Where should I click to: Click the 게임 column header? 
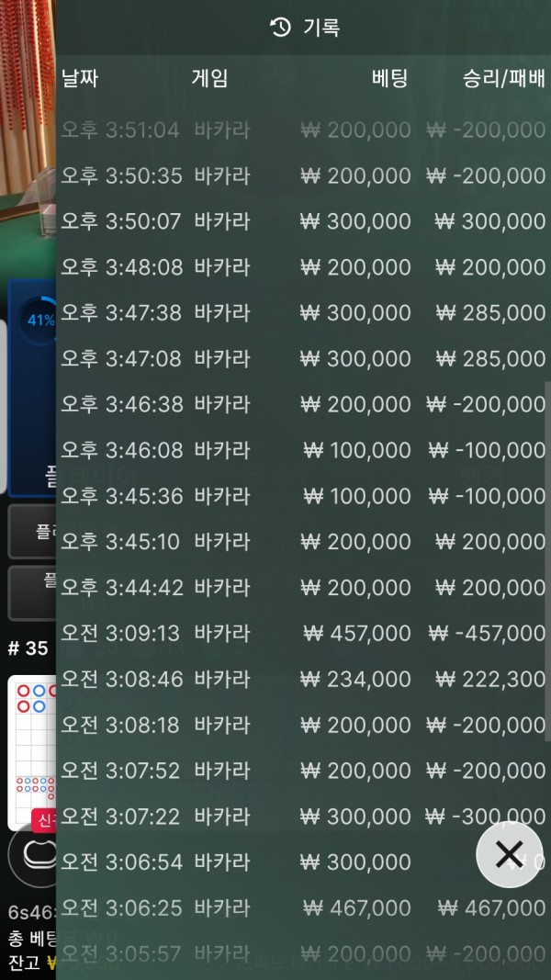209,79
